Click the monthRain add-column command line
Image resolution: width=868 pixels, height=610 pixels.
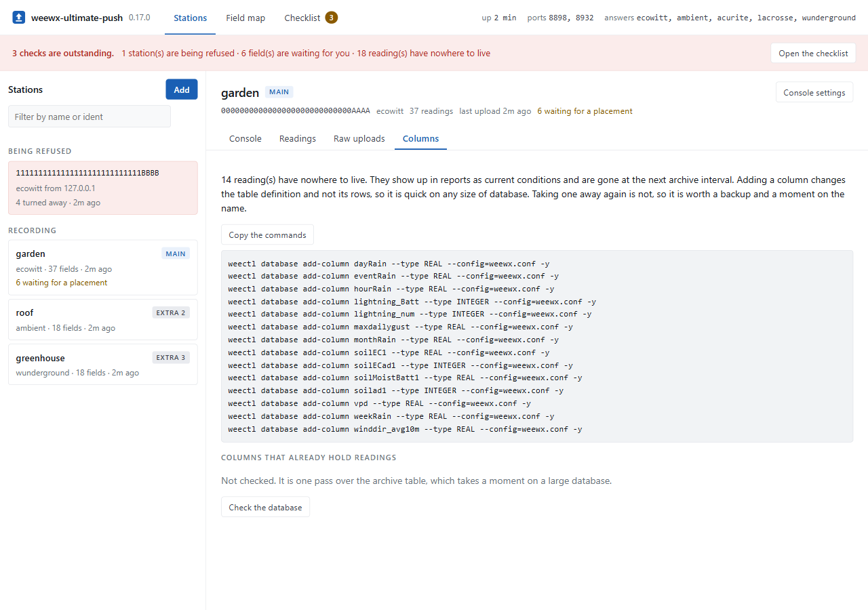pyautogui.click(x=393, y=340)
